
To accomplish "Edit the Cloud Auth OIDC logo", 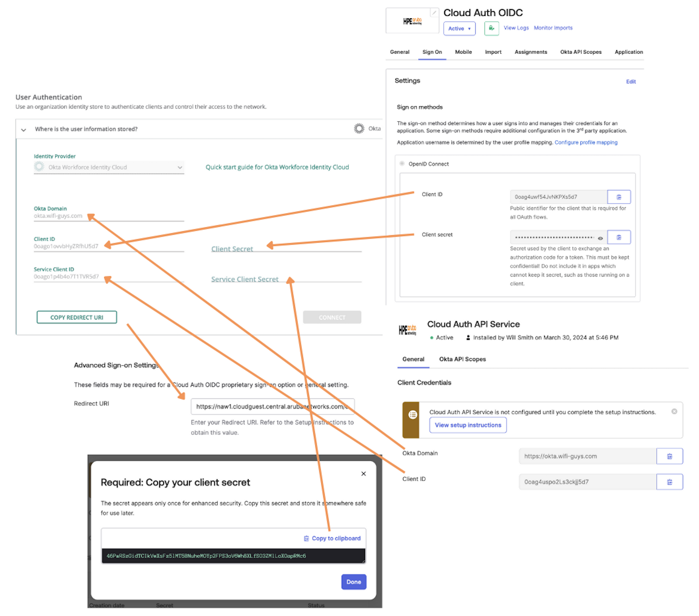I will [x=434, y=13].
